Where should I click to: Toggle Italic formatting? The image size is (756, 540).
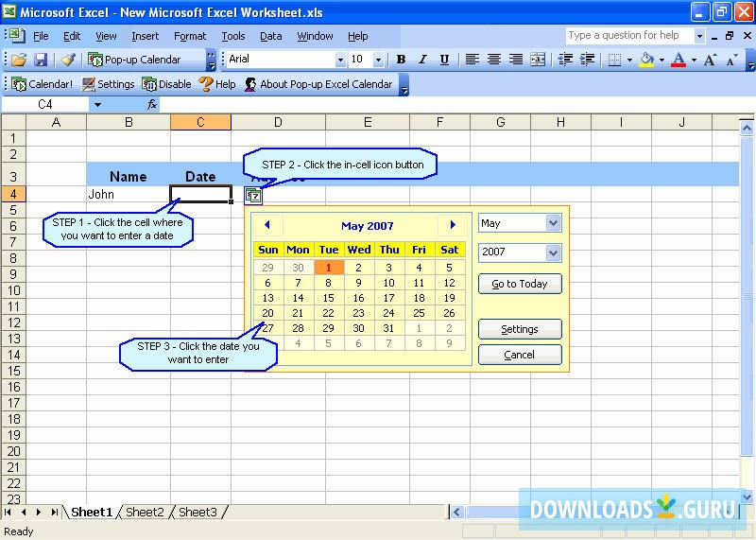(x=422, y=60)
